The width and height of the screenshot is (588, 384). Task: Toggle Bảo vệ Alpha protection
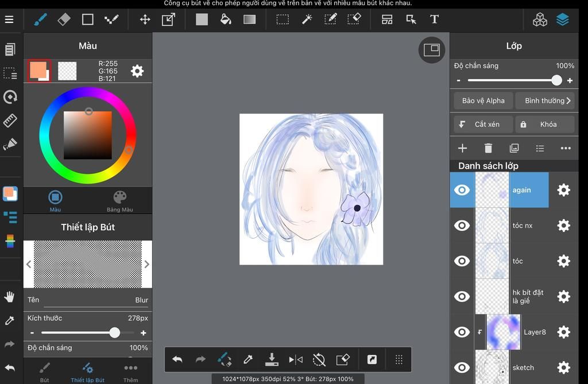(x=483, y=101)
